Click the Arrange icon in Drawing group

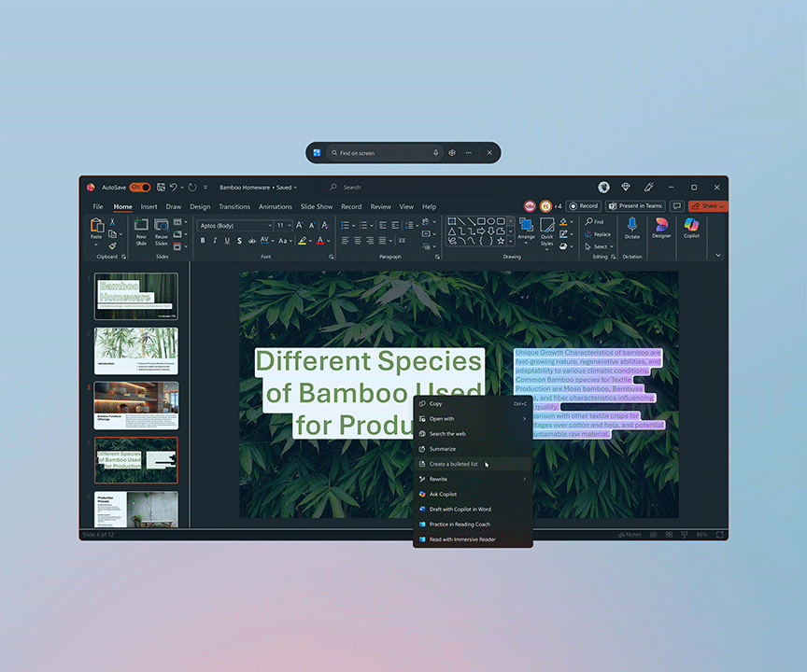pos(526,225)
